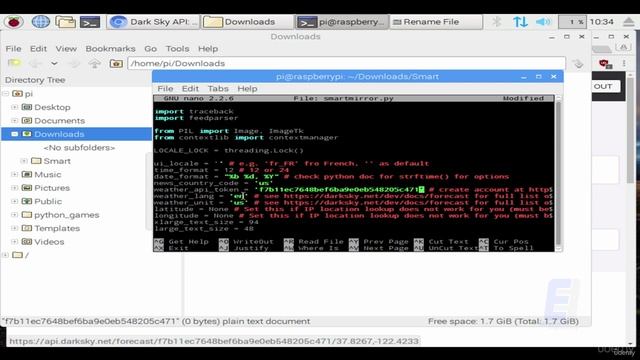This screenshot has width=640, height=360.
Task: Click the terminal window's vertical scrollbar
Action: point(558,173)
